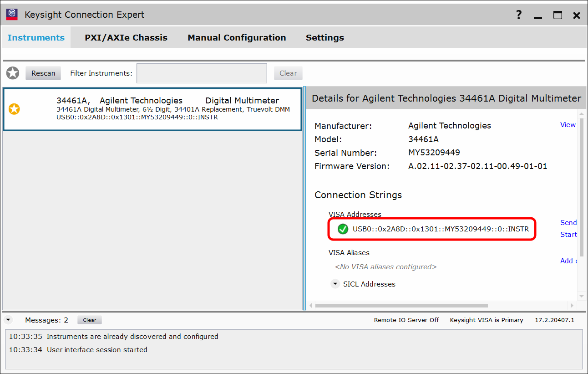Viewport: 588px width, 374px height.
Task: Click message 'User interface session started'
Action: 97,350
